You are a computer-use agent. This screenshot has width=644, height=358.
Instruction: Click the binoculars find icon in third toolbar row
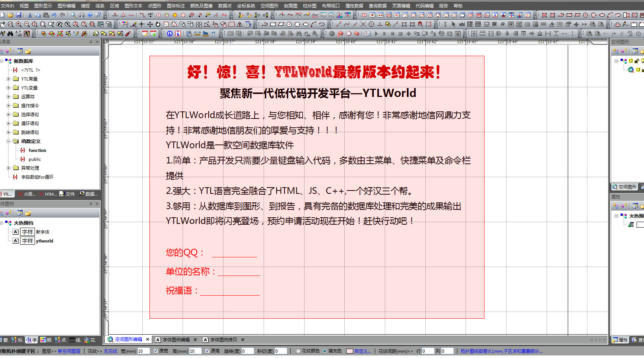(x=10, y=33)
